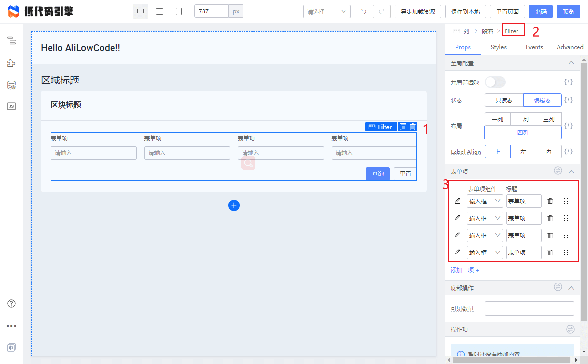Screen dimensions: 588x364
Task: Select the 只读态 state option
Action: [504, 100]
